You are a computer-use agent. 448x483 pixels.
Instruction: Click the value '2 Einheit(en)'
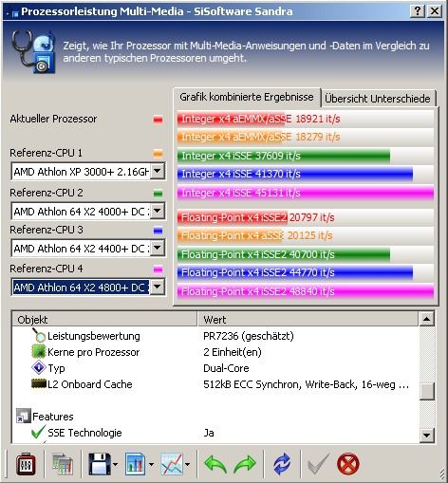(x=233, y=352)
